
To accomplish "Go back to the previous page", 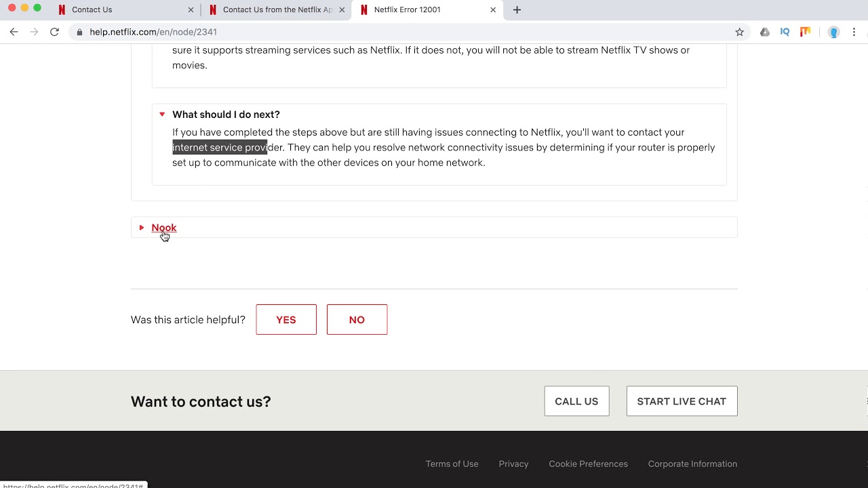I will tap(14, 32).
